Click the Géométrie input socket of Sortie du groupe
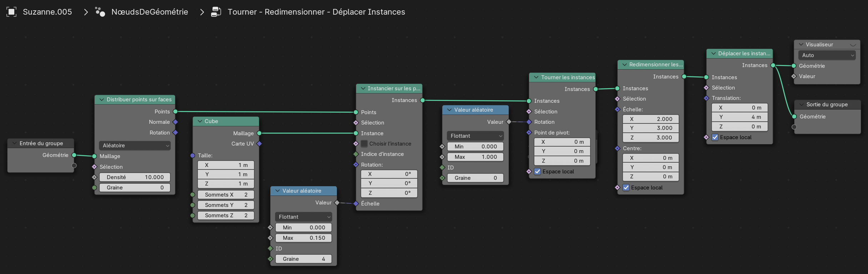The width and height of the screenshot is (868, 274). pyautogui.click(x=794, y=117)
